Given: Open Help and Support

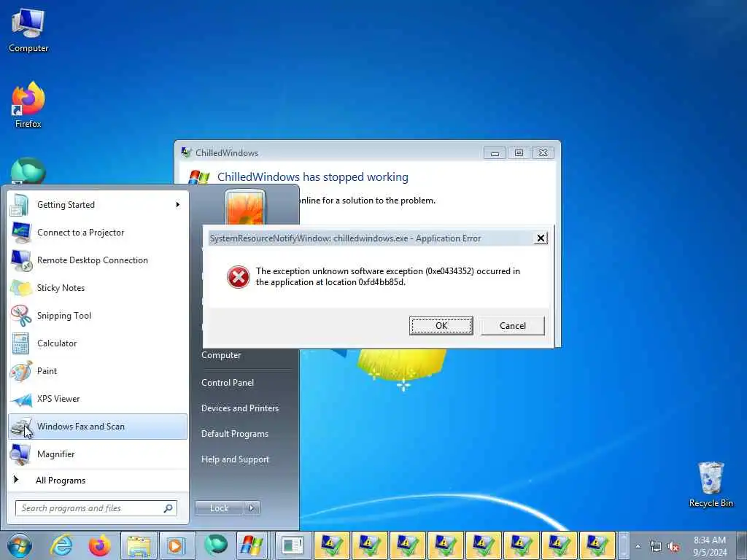Looking at the screenshot, I should (x=235, y=459).
